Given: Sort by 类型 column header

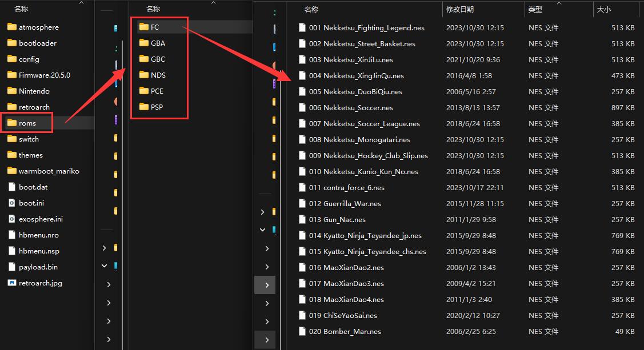Looking at the screenshot, I should click(535, 10).
